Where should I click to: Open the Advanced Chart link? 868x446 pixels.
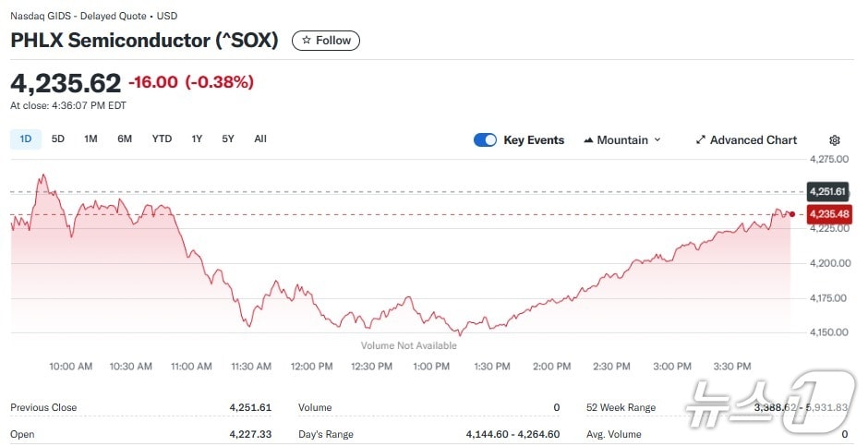coord(753,140)
